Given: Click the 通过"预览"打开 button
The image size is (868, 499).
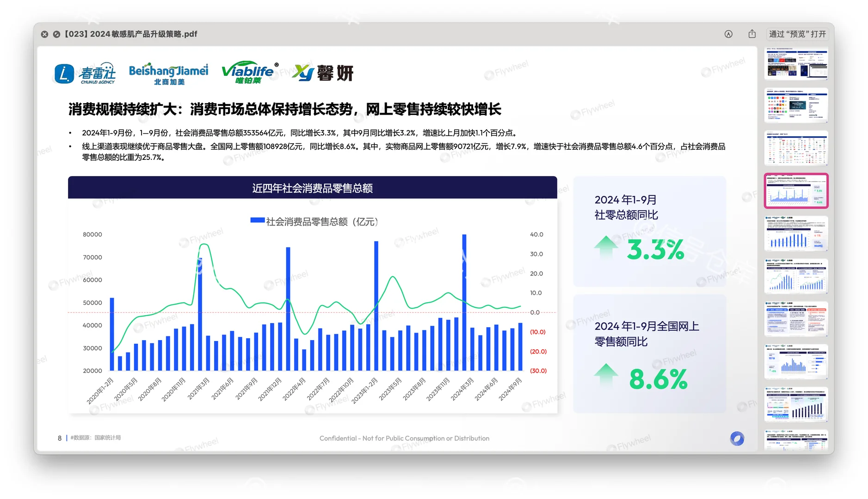Looking at the screenshot, I should pyautogui.click(x=796, y=34).
